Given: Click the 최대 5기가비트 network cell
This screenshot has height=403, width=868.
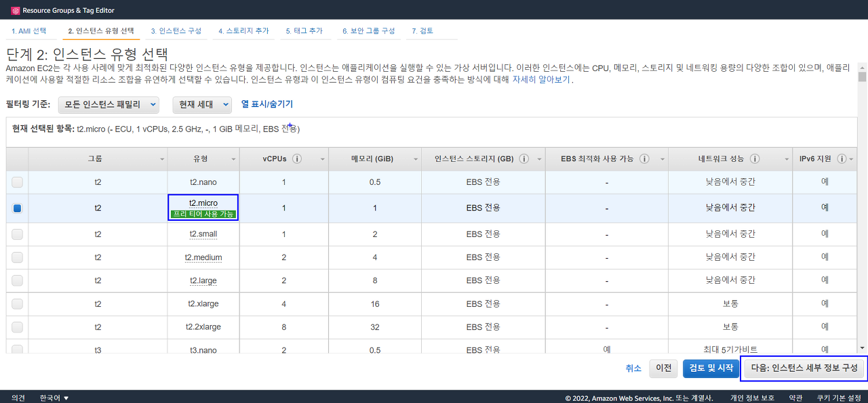Looking at the screenshot, I should [730, 349].
